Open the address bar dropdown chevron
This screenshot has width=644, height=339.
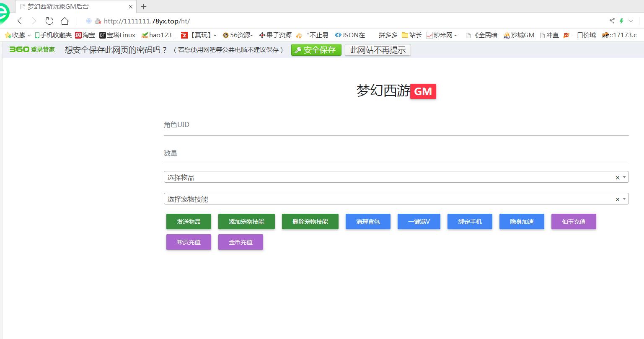click(631, 21)
